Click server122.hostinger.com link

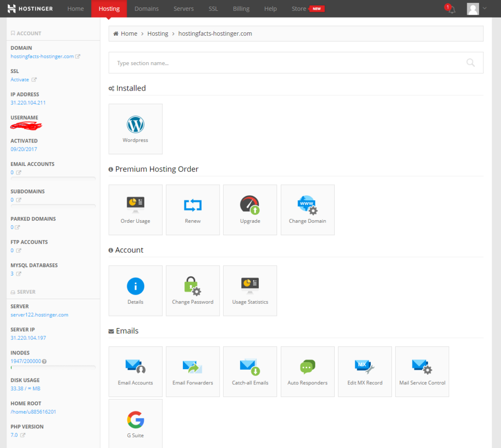[39, 315]
